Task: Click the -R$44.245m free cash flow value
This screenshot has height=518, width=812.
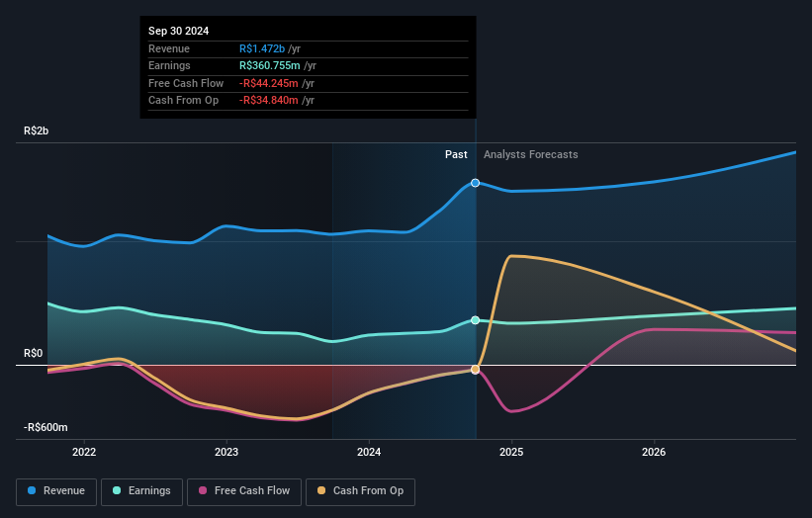Action: coord(269,83)
